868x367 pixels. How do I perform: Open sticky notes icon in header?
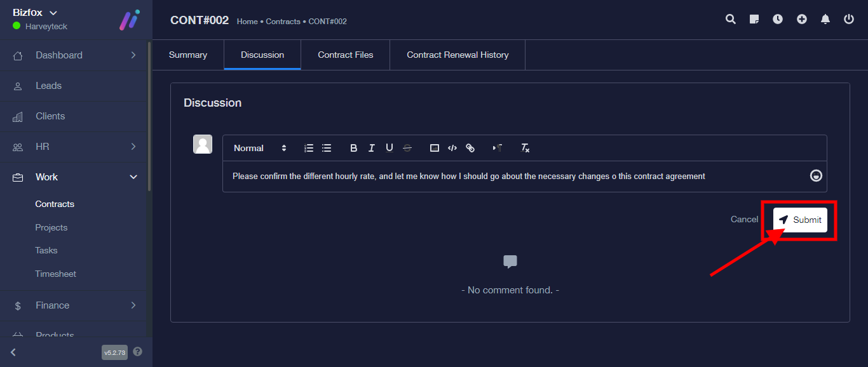[x=754, y=19]
